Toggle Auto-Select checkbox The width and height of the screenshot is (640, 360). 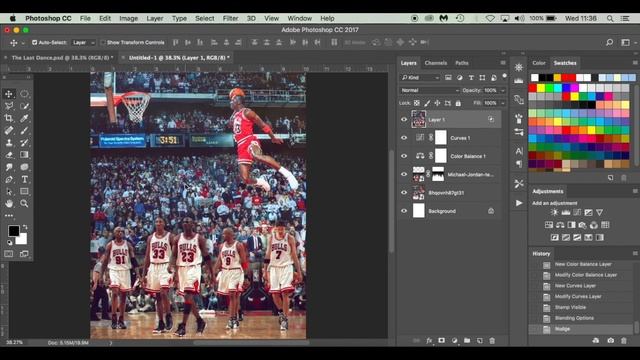(34, 42)
